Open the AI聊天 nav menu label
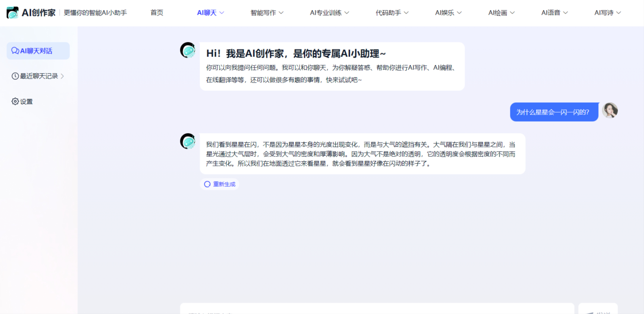The image size is (644, 314). [207, 13]
